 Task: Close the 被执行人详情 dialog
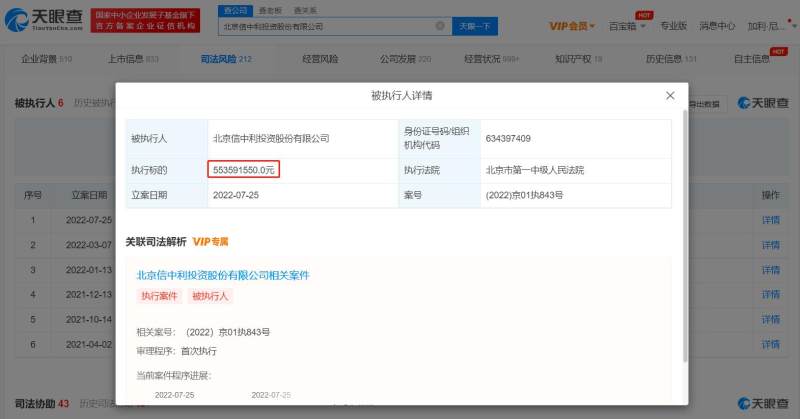tap(670, 95)
